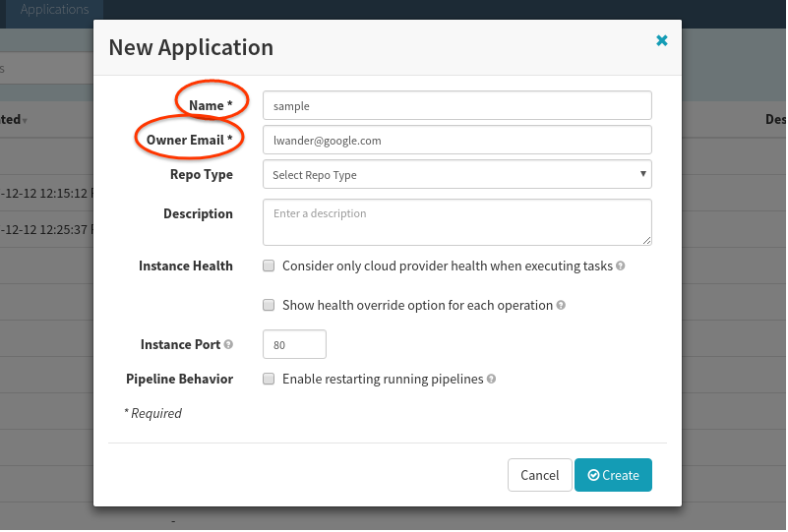
Task: Click the Instance Port help icon
Action: tap(228, 345)
